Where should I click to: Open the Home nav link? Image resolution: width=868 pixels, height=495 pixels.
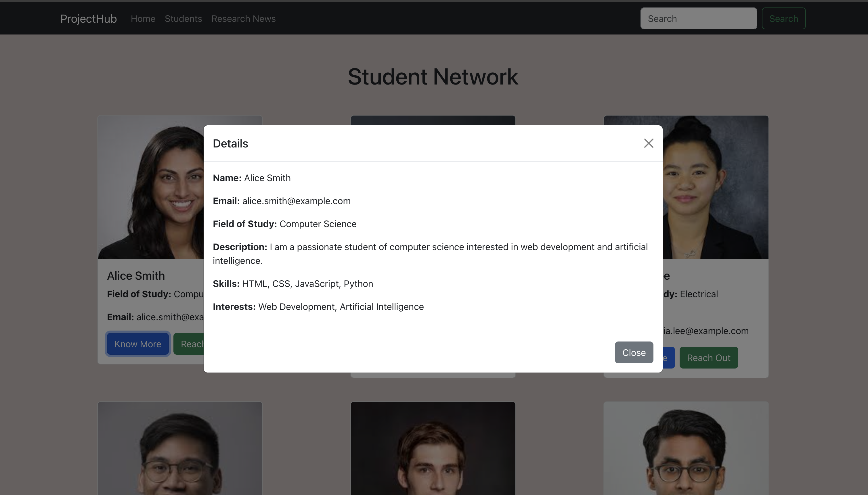pyautogui.click(x=143, y=19)
